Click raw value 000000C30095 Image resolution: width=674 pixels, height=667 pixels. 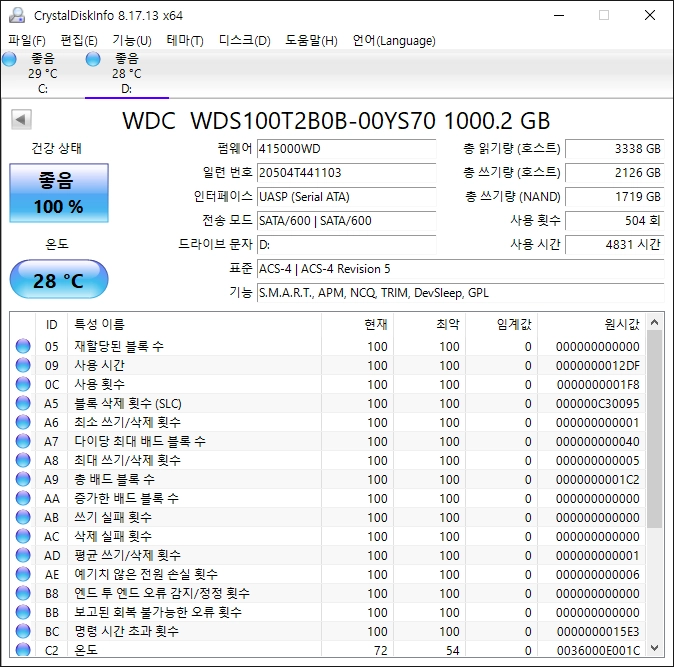coord(597,404)
